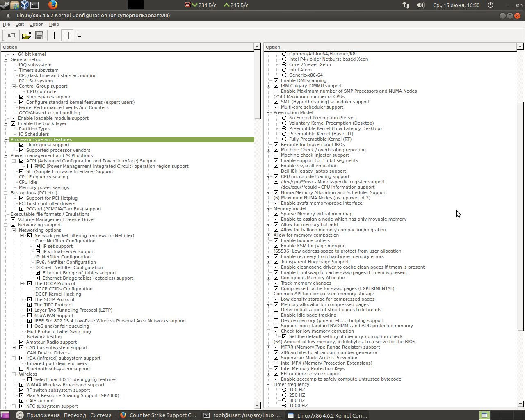Screen dimensions: 525x420
Task: Switch to the root@user terminal window
Action: point(243,415)
